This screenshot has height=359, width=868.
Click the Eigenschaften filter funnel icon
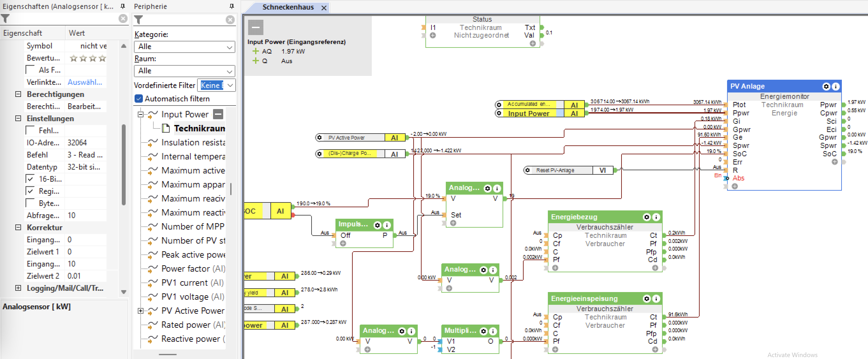pos(5,18)
